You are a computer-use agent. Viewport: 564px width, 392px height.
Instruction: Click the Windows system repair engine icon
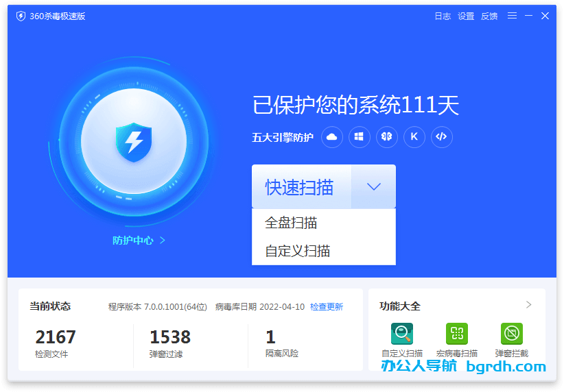[359, 137]
